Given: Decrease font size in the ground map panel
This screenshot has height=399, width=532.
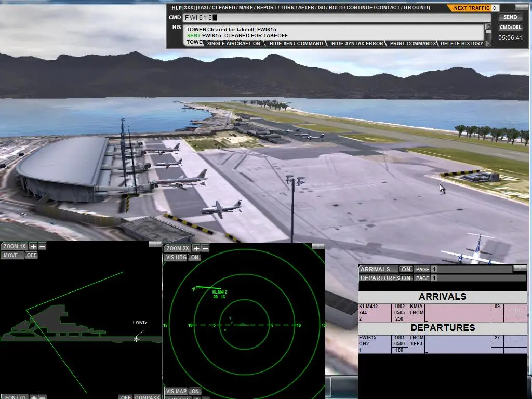Looking at the screenshot, I should pyautogui.click(x=42, y=396).
